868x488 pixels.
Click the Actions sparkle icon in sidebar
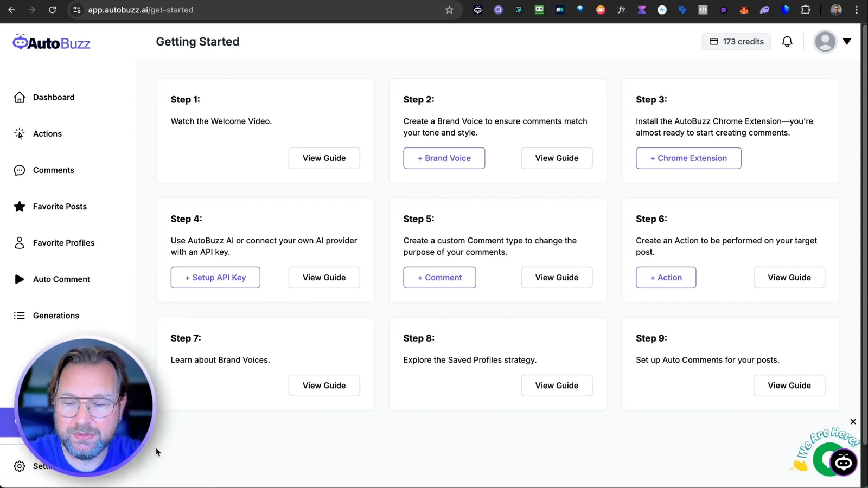(20, 133)
